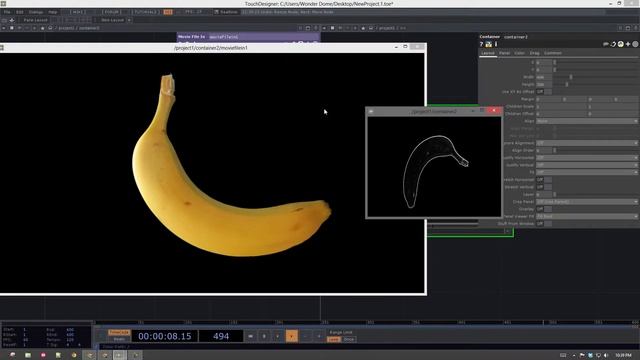The height and width of the screenshot is (360, 640).
Task: Toggle the Overlay parameter
Action: pyautogui.click(x=543, y=209)
